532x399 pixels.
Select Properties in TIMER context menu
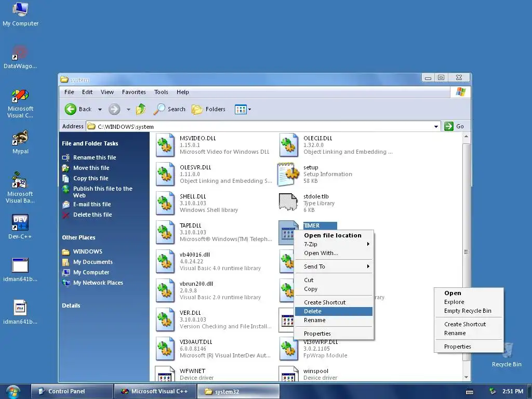coord(334,334)
